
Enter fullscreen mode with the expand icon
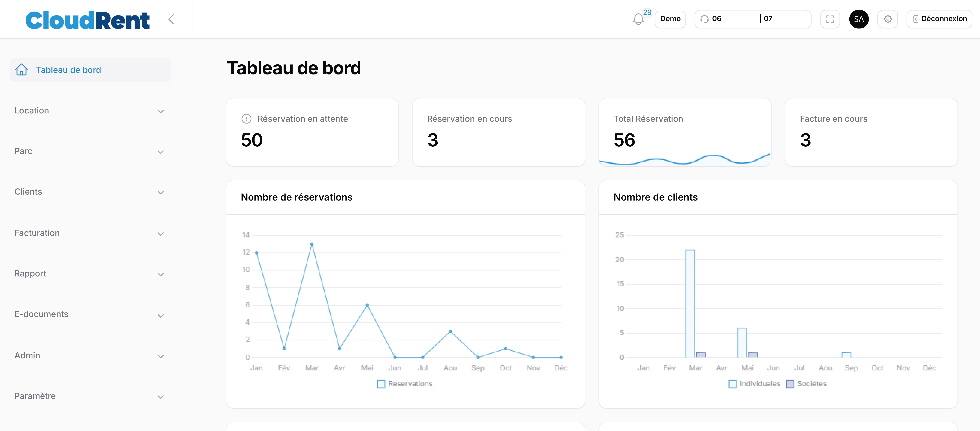(x=830, y=19)
